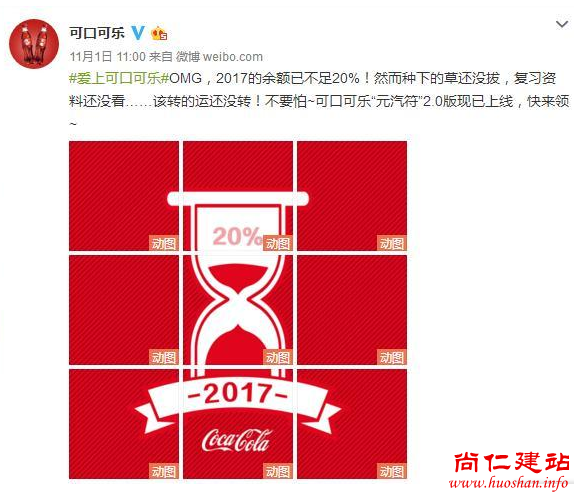The height and width of the screenshot is (502, 574).
Task: Open the #爱上可口可乐# hashtag topic
Action: (x=119, y=78)
